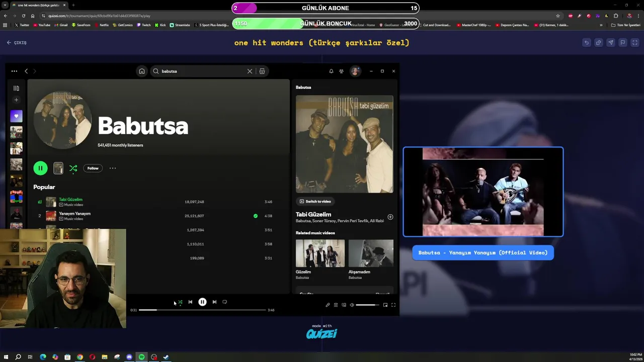The image size is (644, 362).
Task: Open the Spotify notifications bell
Action: (x=331, y=71)
